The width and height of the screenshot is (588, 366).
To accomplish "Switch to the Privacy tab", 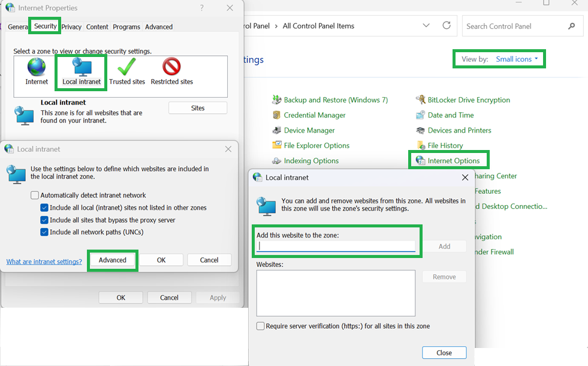I will pos(71,26).
